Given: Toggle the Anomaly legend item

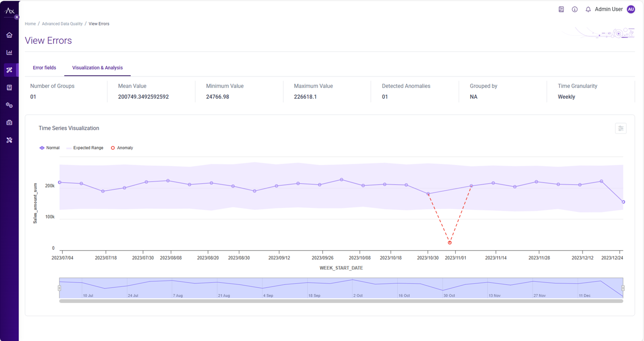Looking at the screenshot, I should tap(122, 148).
